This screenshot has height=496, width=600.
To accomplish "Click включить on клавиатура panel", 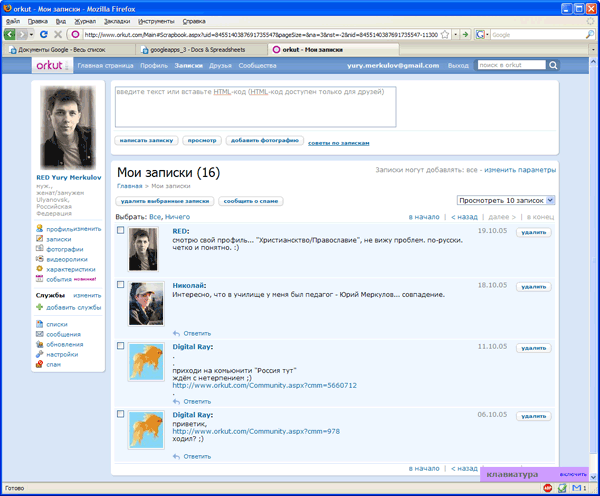I will (573, 474).
